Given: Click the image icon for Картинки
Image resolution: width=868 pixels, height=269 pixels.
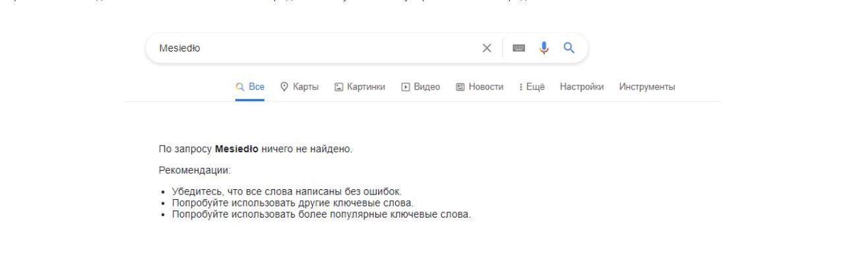Looking at the screenshot, I should click(x=339, y=87).
